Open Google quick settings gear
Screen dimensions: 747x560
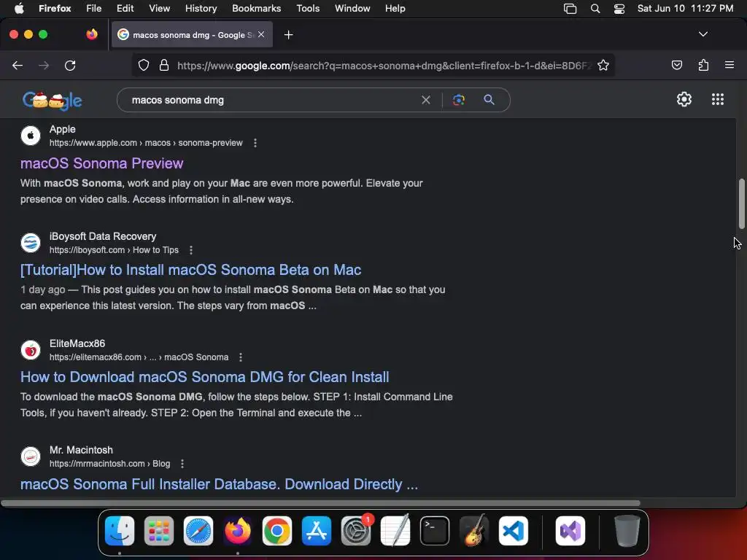click(684, 99)
